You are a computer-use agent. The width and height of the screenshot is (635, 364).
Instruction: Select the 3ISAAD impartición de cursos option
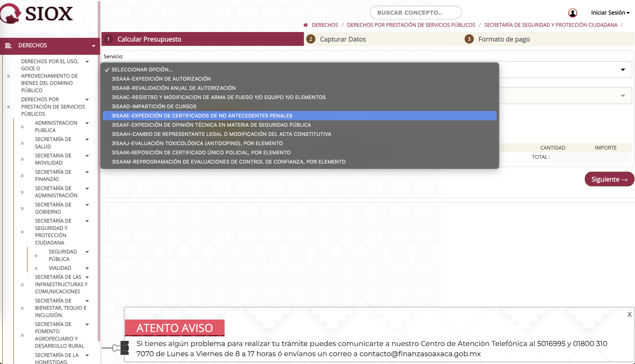pos(154,106)
